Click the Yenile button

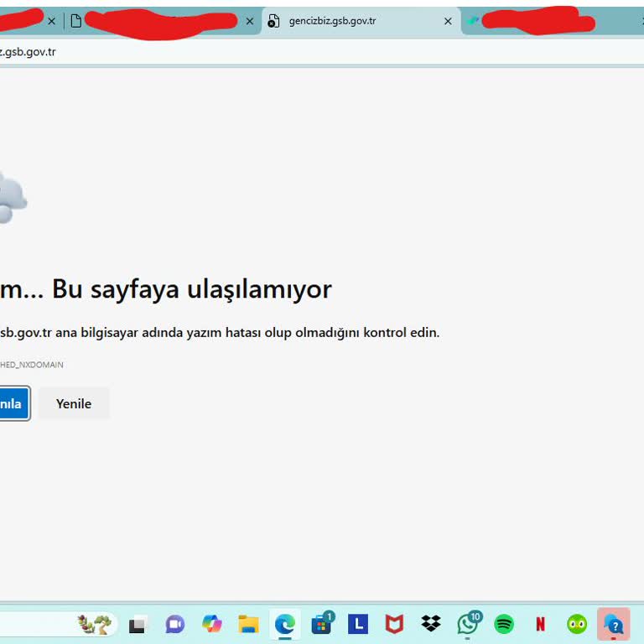(74, 403)
